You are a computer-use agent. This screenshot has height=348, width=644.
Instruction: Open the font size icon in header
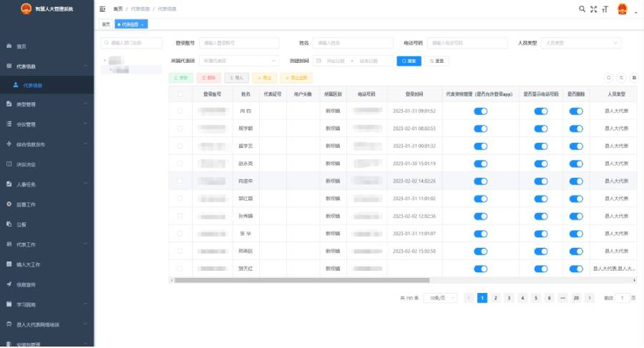605,9
